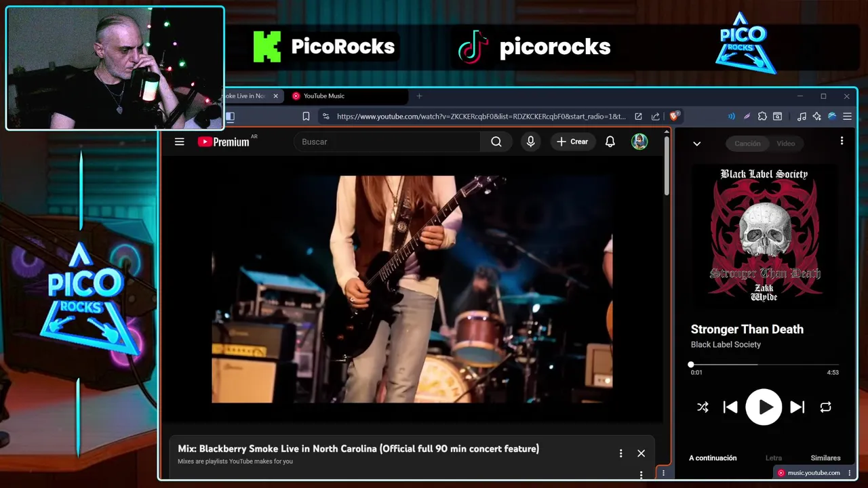The image size is (868, 488).
Task: Open the YouTube Music player three-dot menu
Action: (842, 141)
